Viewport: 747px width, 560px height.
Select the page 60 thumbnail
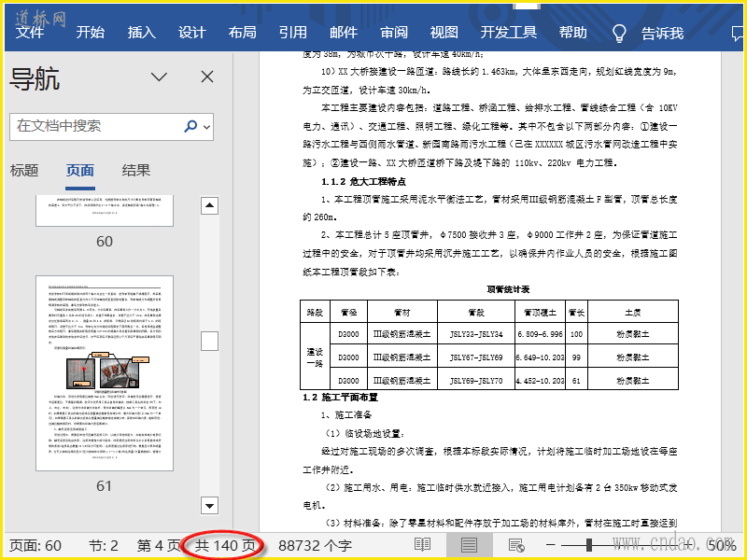pos(105,210)
